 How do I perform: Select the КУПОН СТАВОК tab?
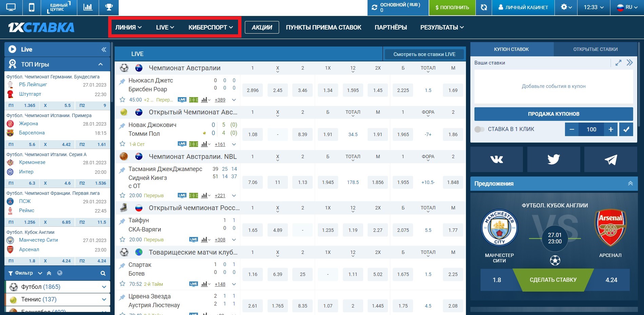click(511, 49)
